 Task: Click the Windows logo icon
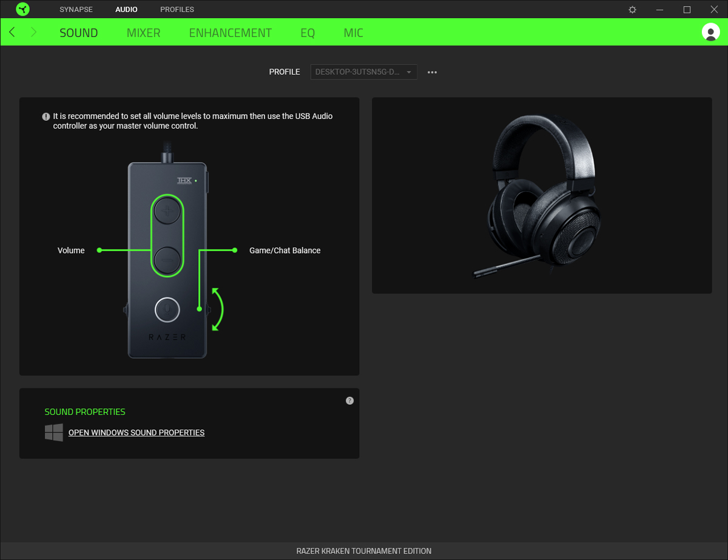tap(54, 433)
